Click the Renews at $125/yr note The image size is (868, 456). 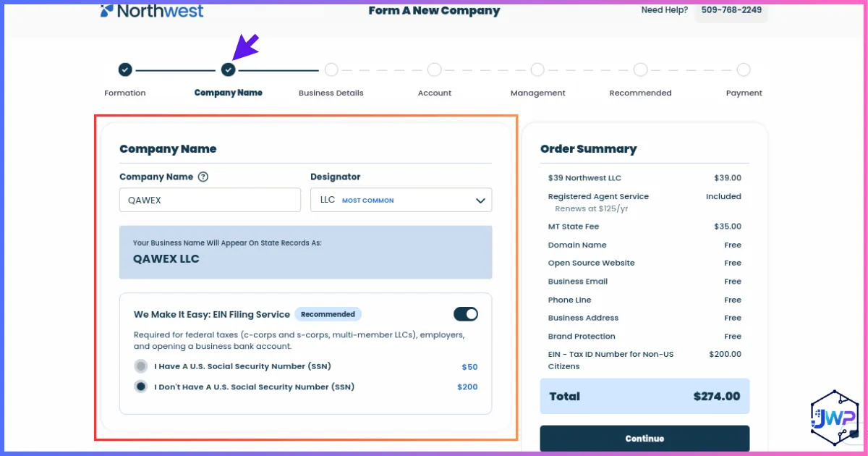(x=591, y=208)
